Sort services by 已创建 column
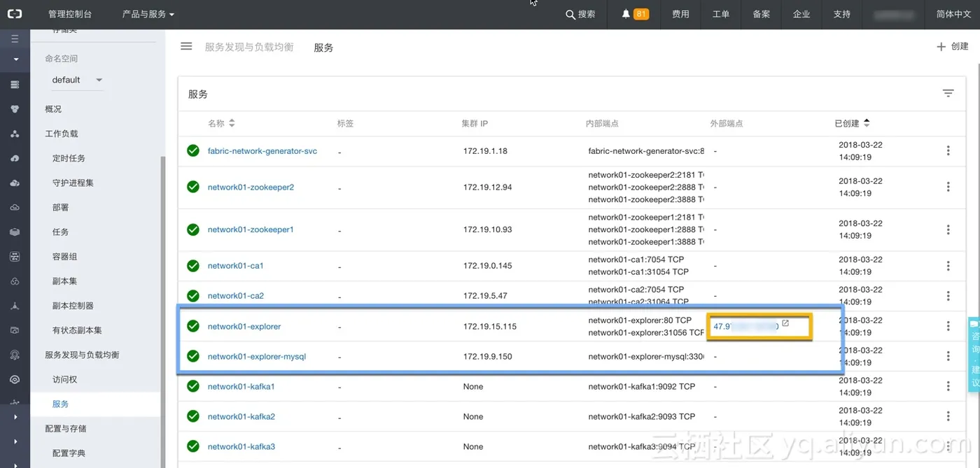980x468 pixels. (x=867, y=123)
